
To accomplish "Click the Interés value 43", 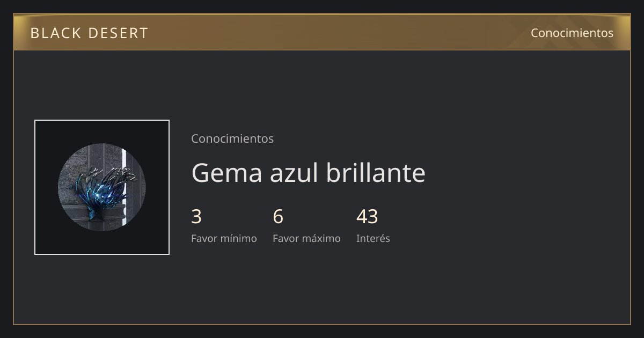I will (367, 217).
